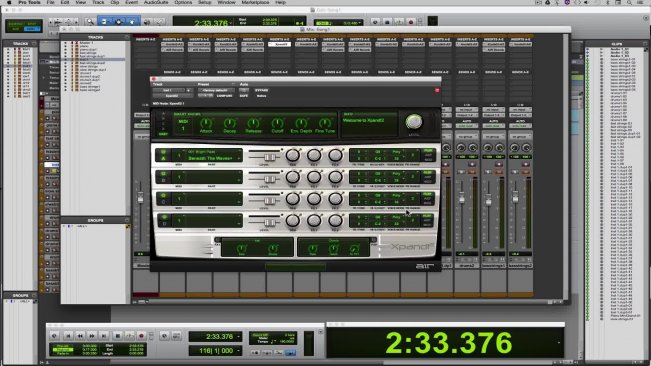
Task: Click Play in the top Edit window transport
Action: pos(399,22)
